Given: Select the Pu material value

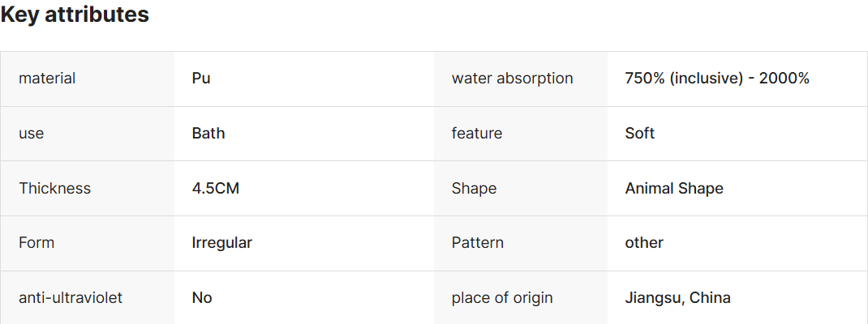Looking at the screenshot, I should coord(201,79).
